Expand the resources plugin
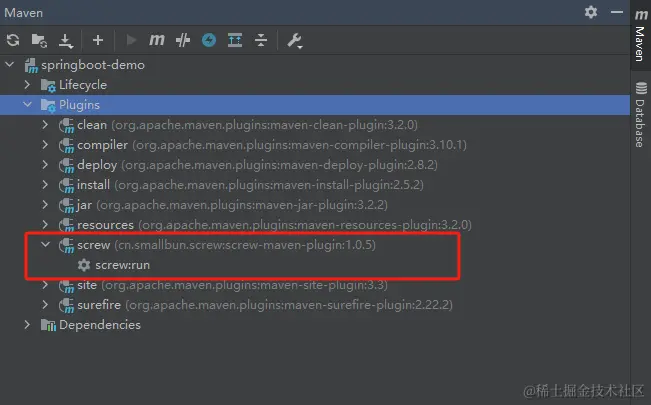 coord(45,224)
